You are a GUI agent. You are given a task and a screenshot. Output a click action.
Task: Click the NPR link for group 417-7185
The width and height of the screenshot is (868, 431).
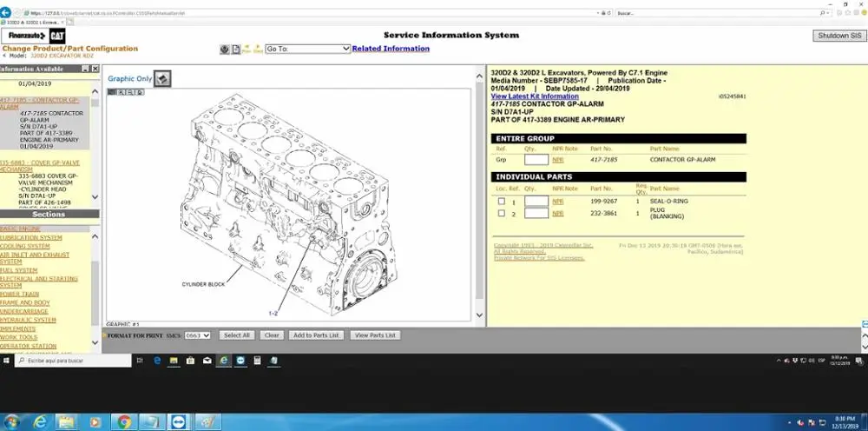(x=558, y=160)
